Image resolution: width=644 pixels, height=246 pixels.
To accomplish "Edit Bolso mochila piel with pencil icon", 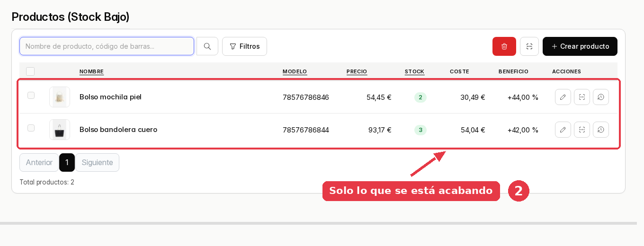I will (x=563, y=97).
